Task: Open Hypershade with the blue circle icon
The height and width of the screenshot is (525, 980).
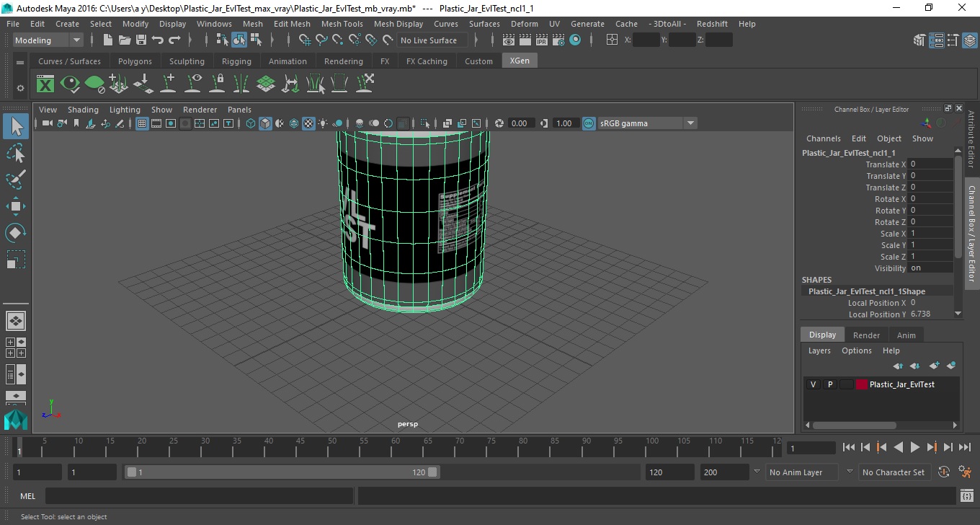Action: tap(575, 40)
